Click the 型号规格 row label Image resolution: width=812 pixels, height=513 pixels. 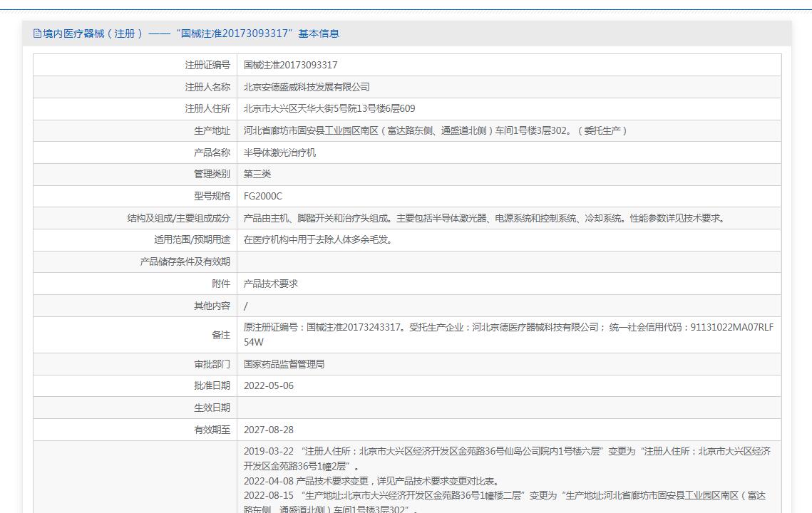212,196
